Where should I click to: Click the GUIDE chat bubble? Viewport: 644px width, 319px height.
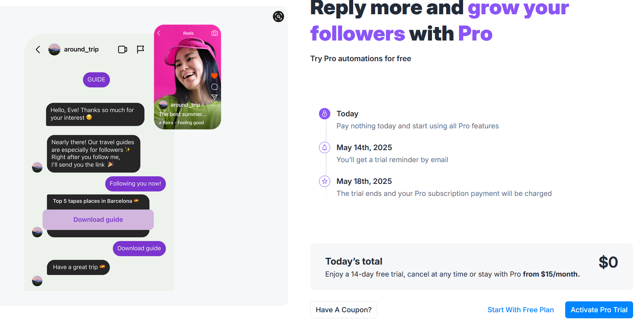pyautogui.click(x=96, y=80)
